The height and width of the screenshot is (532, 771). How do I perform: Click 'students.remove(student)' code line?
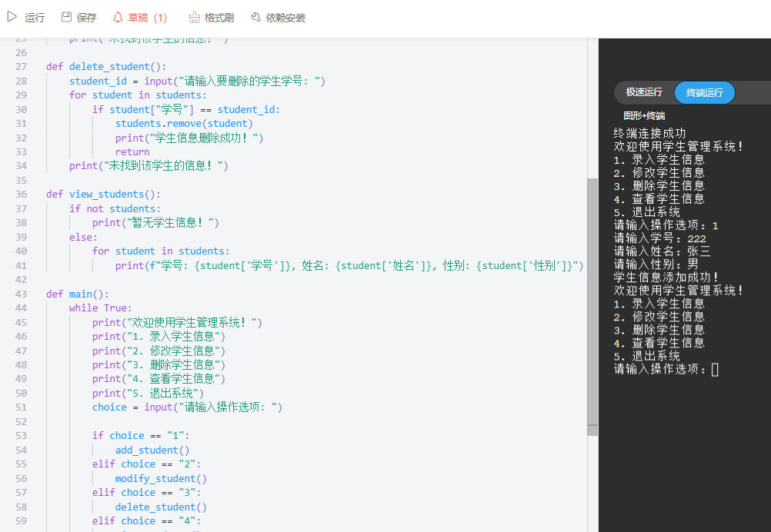[184, 123]
